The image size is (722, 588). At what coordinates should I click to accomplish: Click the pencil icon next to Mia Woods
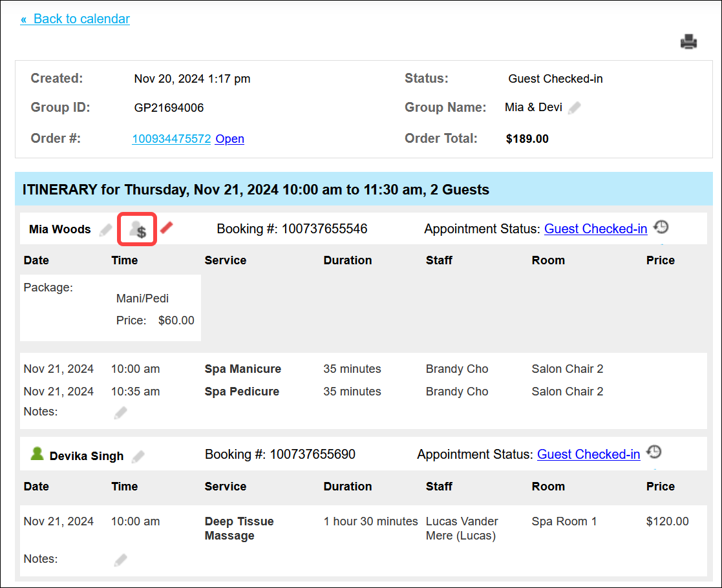pyautogui.click(x=106, y=229)
